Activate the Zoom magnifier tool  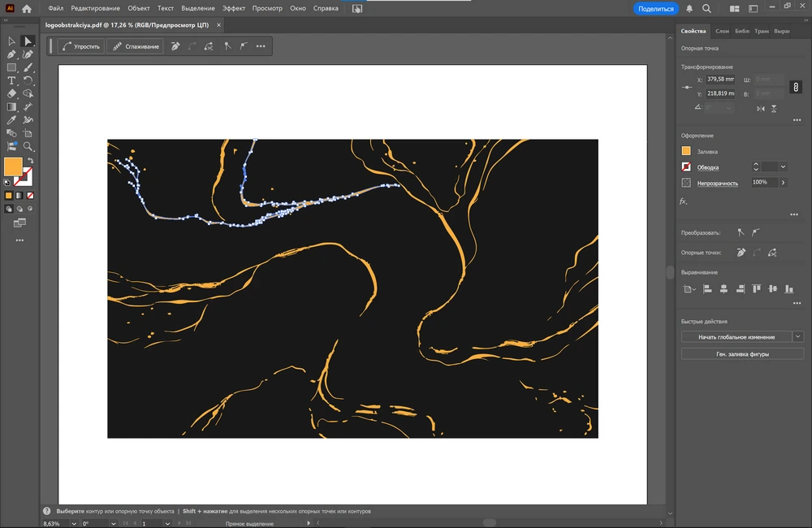28,146
